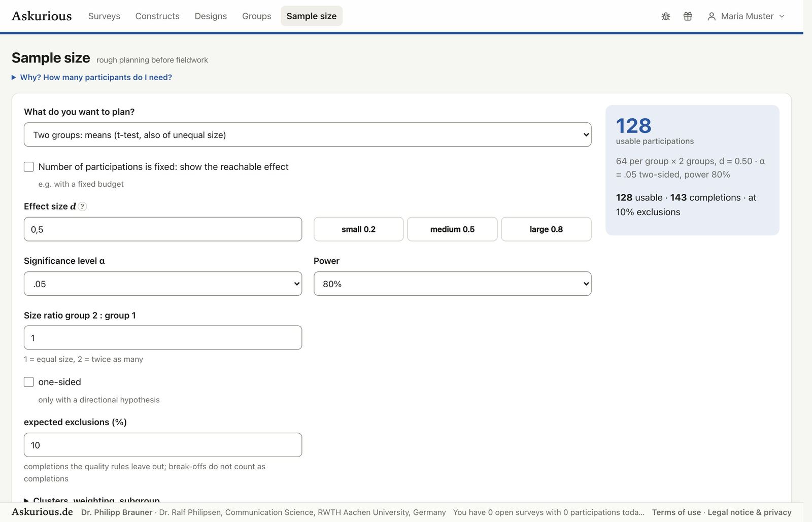Expand the Maria Muster account menu chevron
The image size is (812, 522).
point(782,16)
